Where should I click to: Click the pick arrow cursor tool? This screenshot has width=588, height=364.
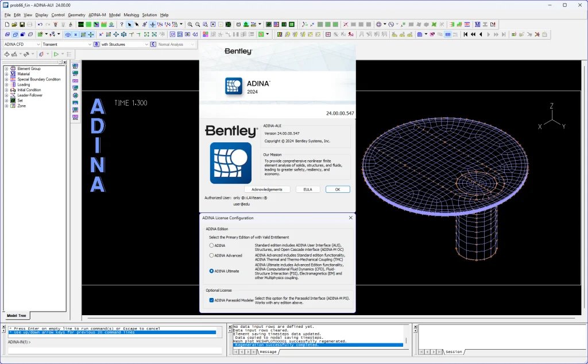pos(129,25)
